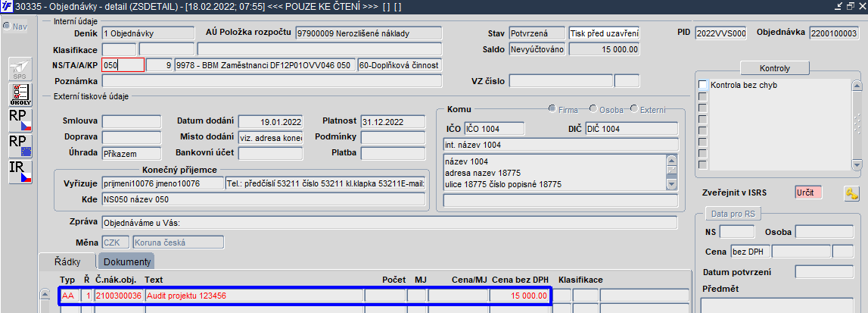Image resolution: width=868 pixels, height=313 pixels.
Task: Click the Cena field bez DPH
Action: [750, 252]
